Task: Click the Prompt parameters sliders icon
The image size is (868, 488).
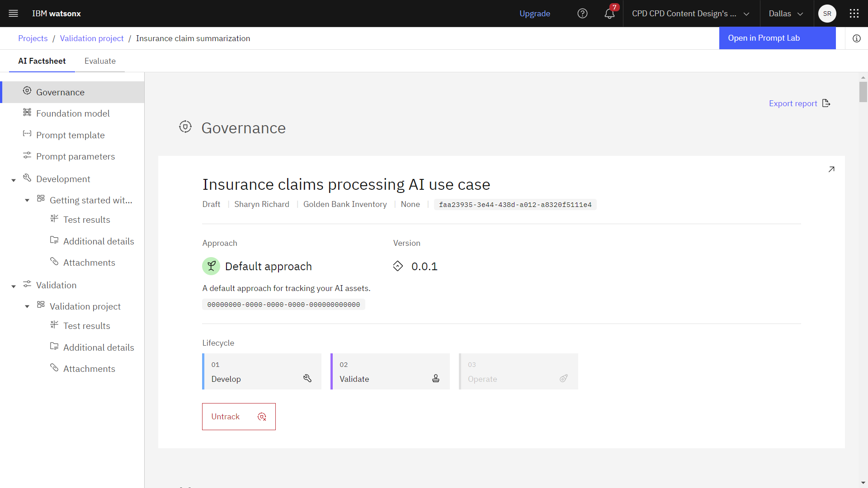Action: (27, 155)
